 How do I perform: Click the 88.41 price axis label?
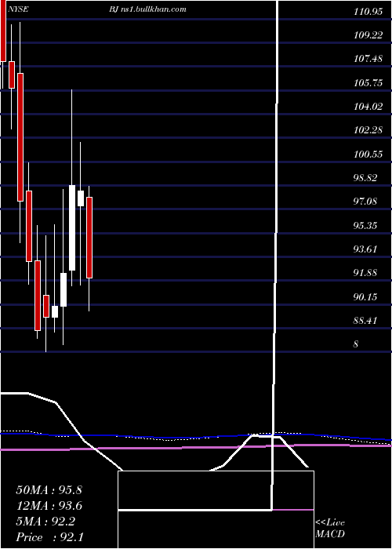point(365,320)
